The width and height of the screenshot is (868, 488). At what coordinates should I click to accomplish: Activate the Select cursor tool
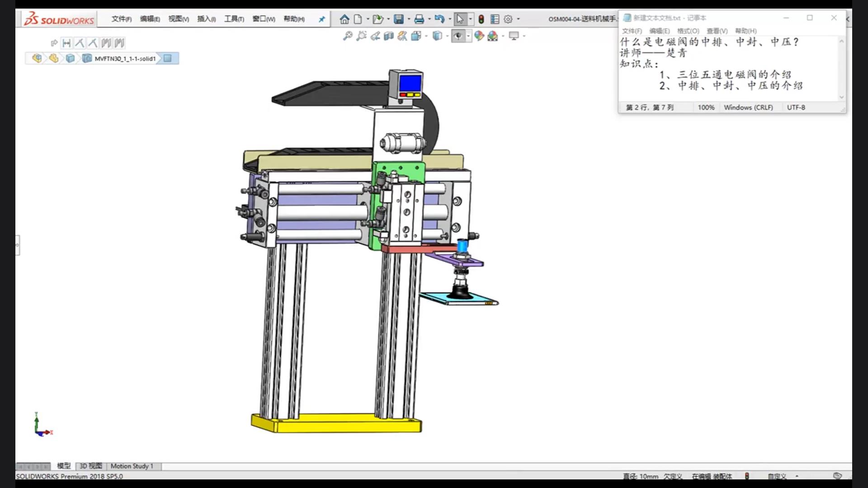pyautogui.click(x=460, y=19)
